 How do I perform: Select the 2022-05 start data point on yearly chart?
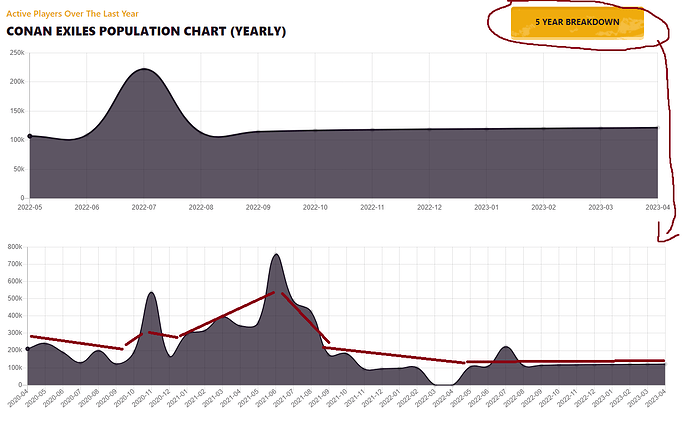pyautogui.click(x=30, y=136)
